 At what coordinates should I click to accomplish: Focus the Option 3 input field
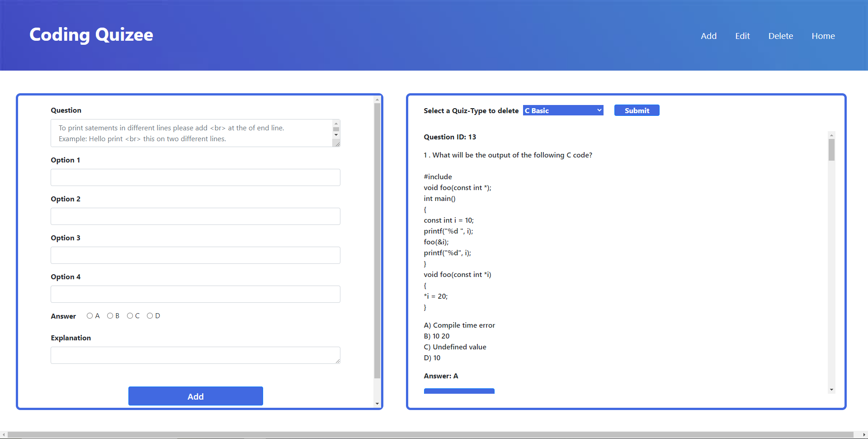pyautogui.click(x=195, y=255)
